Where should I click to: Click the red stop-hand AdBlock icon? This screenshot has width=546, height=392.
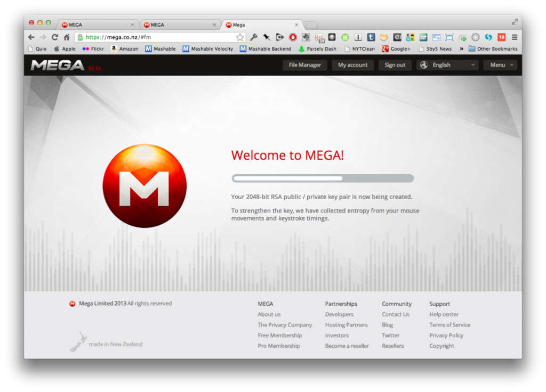(x=293, y=37)
